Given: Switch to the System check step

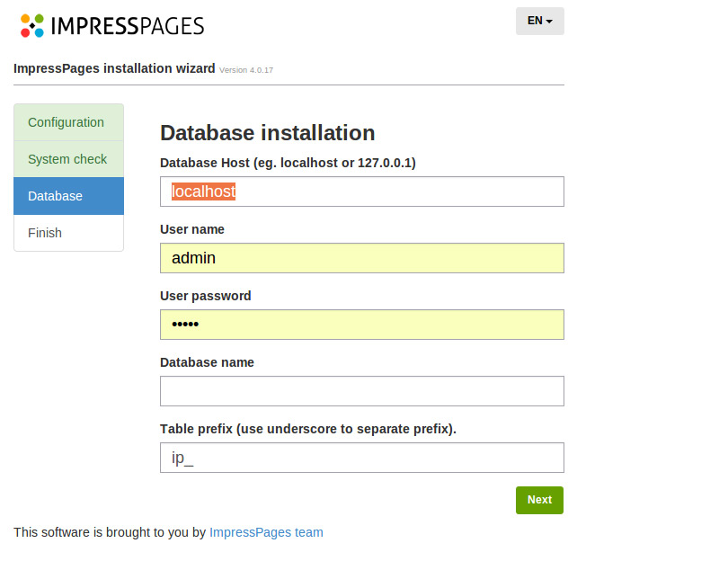Looking at the screenshot, I should pos(67,159).
